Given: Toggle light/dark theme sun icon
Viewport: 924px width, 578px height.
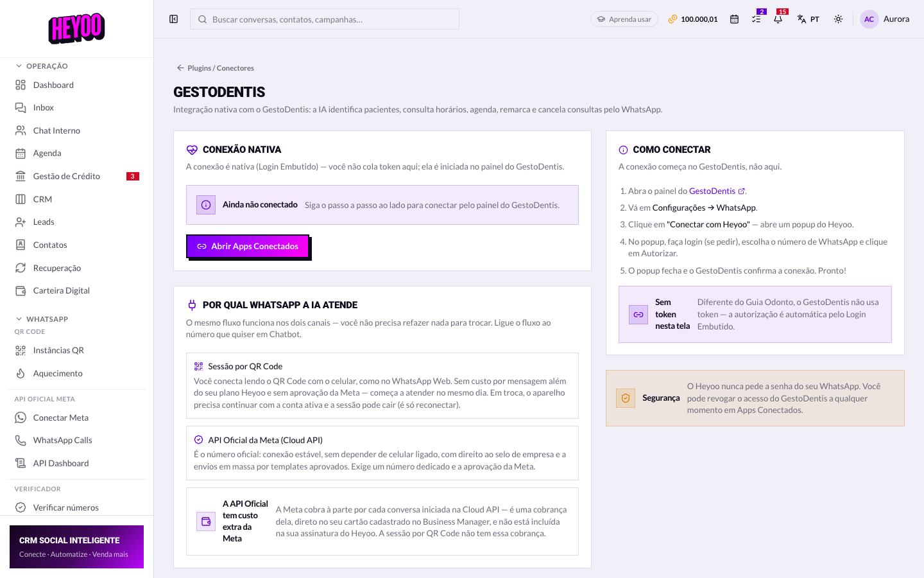Looking at the screenshot, I should pyautogui.click(x=838, y=19).
